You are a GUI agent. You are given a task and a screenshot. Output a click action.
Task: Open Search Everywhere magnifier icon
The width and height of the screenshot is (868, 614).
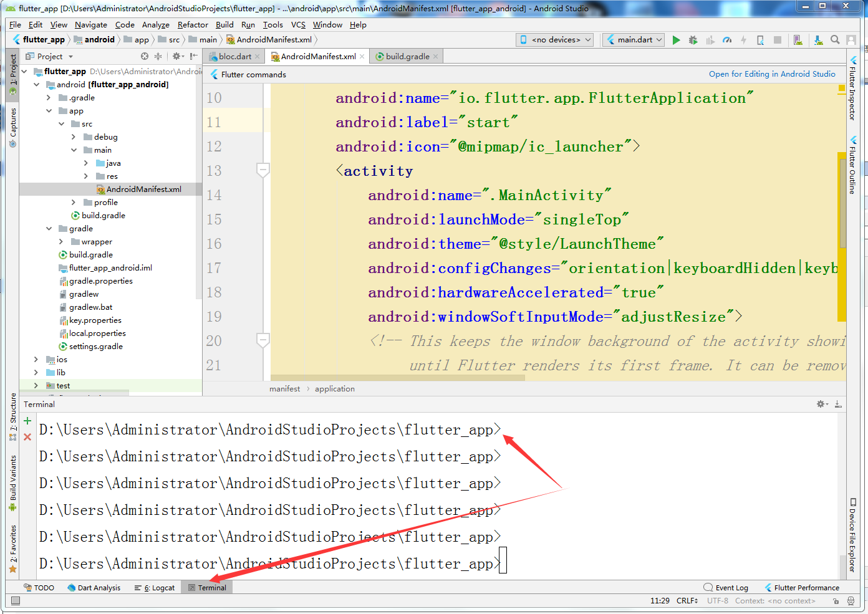pyautogui.click(x=835, y=40)
